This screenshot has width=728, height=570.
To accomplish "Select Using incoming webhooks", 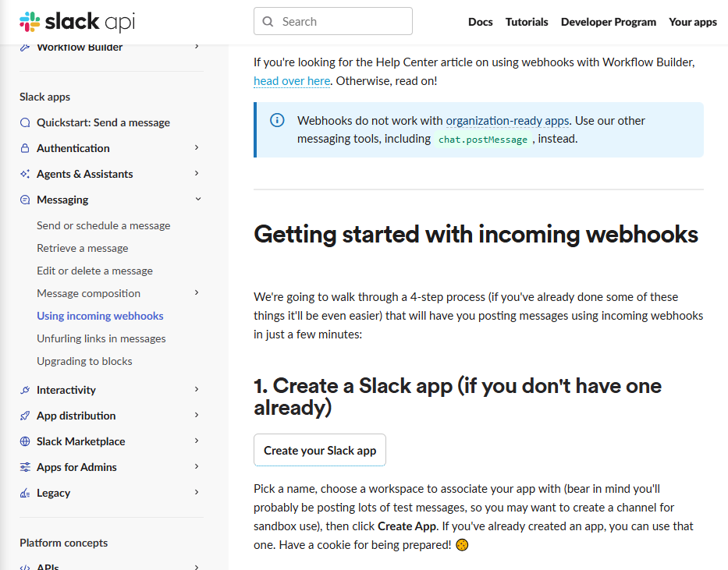I will tap(100, 316).
